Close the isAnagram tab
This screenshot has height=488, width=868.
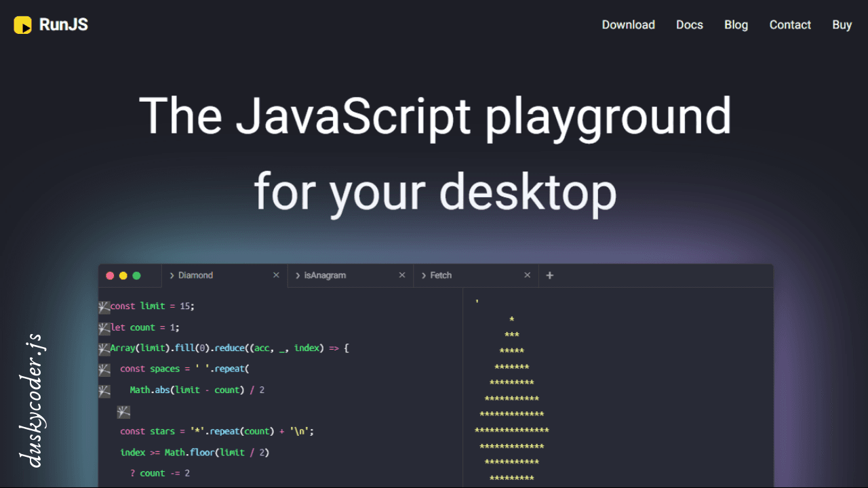pyautogui.click(x=402, y=275)
